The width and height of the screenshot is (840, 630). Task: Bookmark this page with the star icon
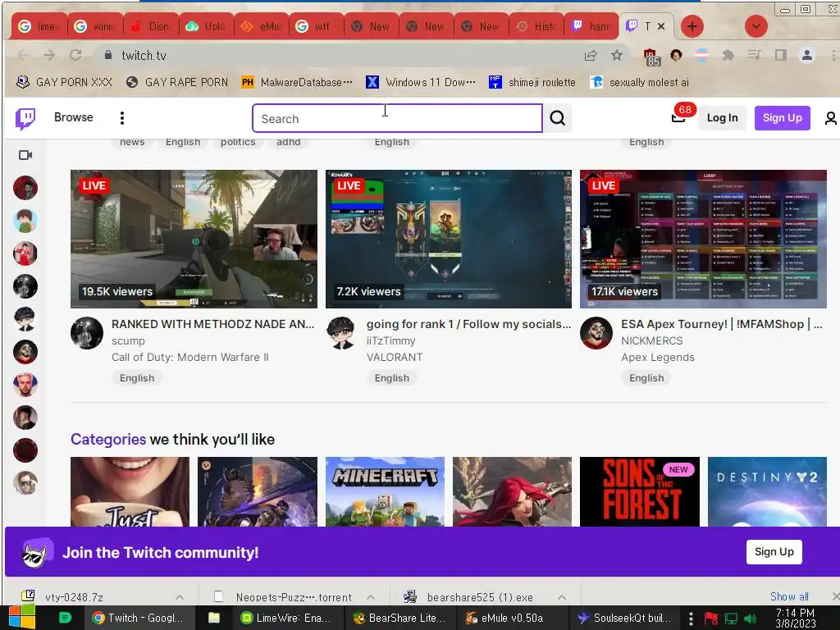click(617, 55)
